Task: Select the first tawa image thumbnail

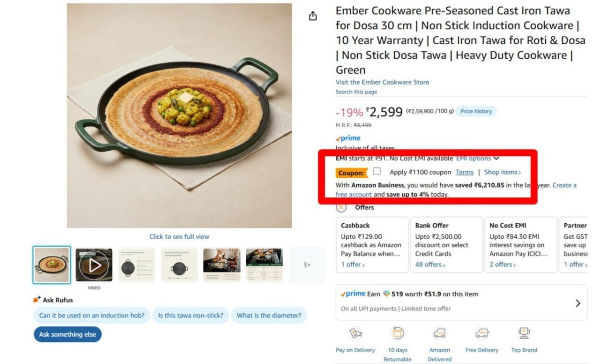Action: pyautogui.click(x=52, y=265)
